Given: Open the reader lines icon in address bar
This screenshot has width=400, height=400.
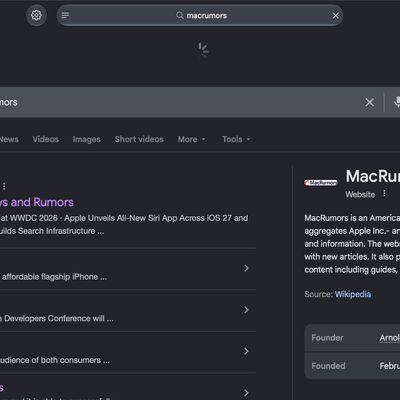Looking at the screenshot, I should 65,15.
